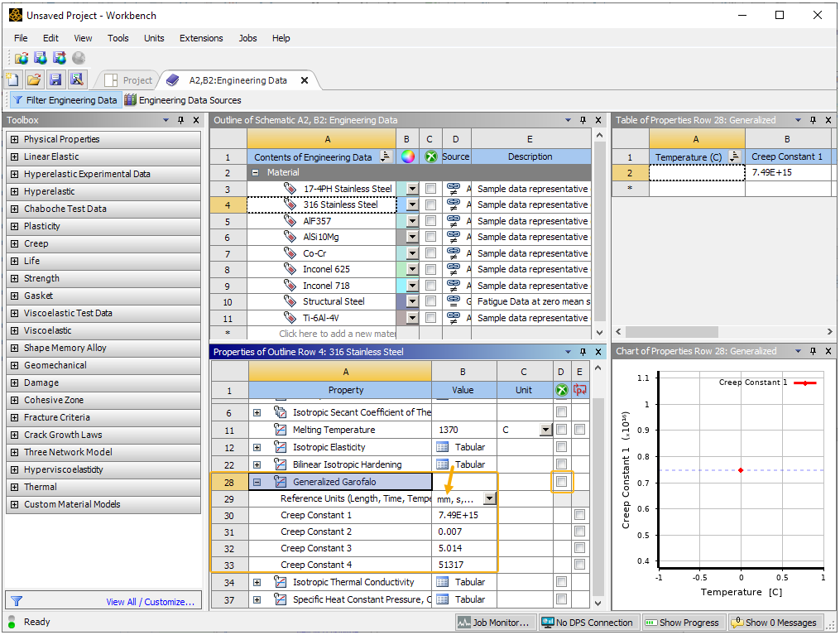Toggle the checkbox next to Inconel 625
This screenshot has height=635, width=840.
click(x=430, y=269)
